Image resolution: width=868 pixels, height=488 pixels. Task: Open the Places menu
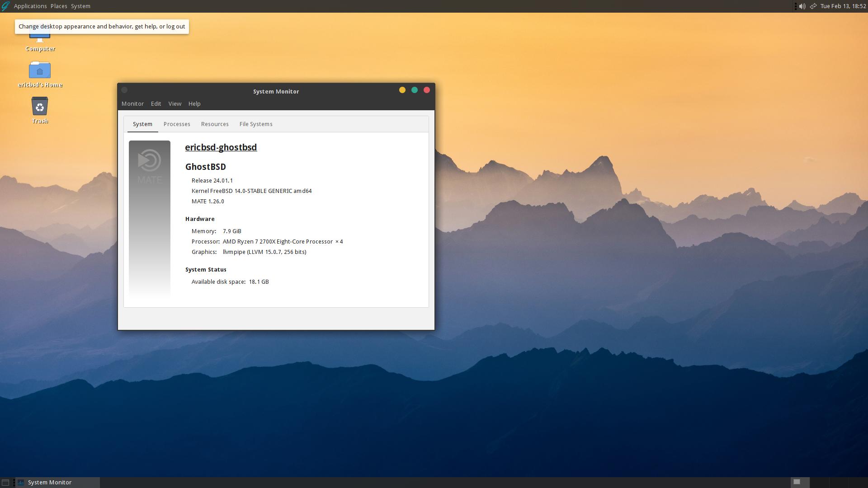point(58,6)
